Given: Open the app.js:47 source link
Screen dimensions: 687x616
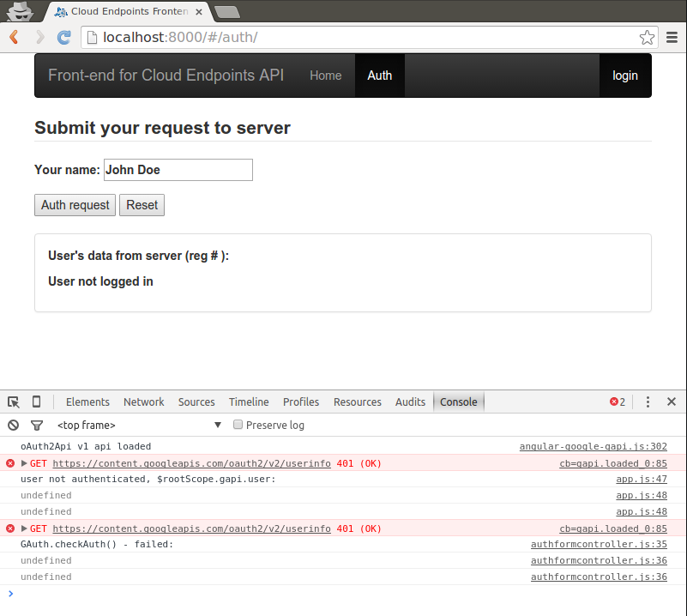Looking at the screenshot, I should (x=642, y=479).
